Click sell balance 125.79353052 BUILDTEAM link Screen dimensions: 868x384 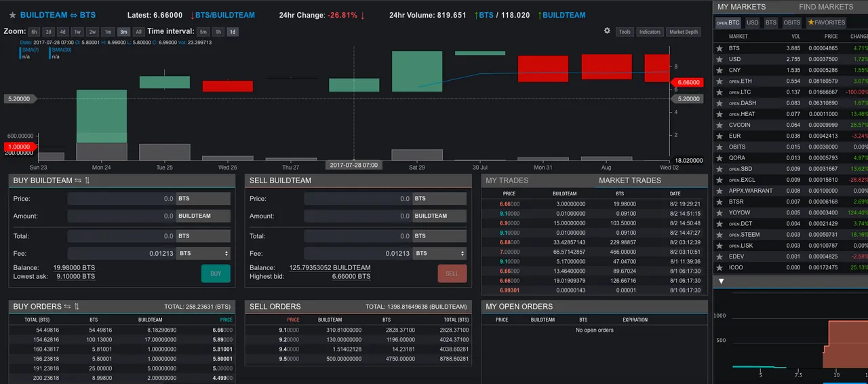pyautogui.click(x=330, y=268)
